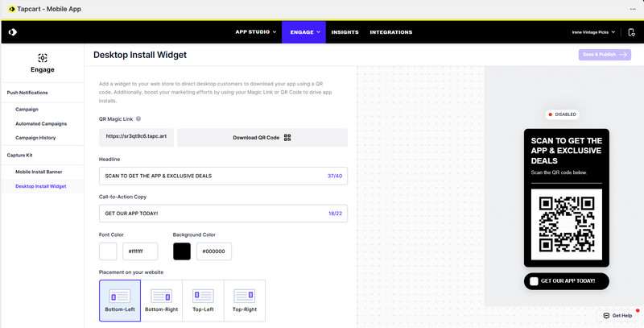The image size is (644, 328).
Task: Click the white Font Color swatch
Action: point(108,251)
